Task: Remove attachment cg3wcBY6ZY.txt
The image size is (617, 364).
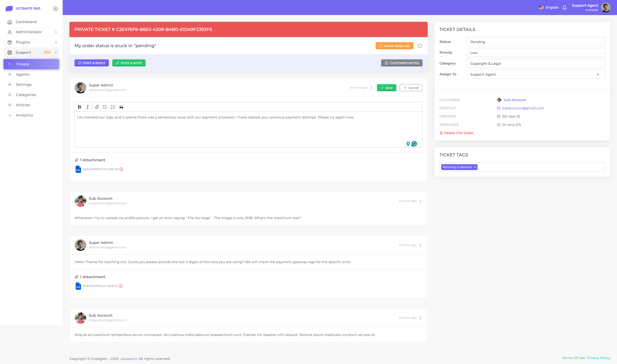Action: [121, 169]
